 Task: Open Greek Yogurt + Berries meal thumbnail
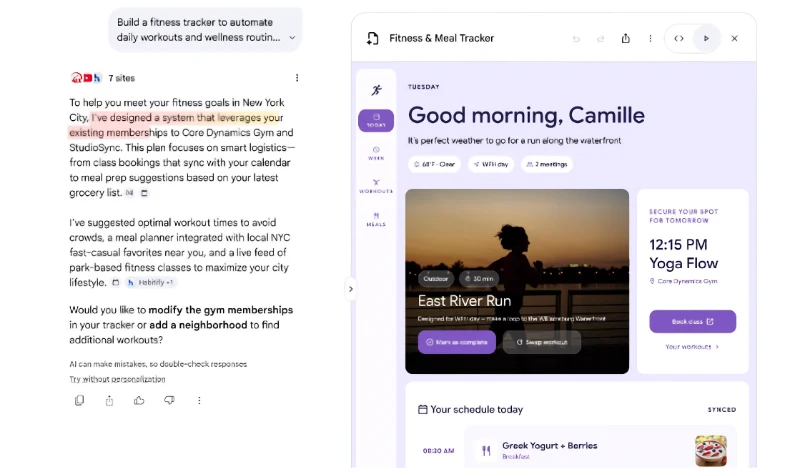coord(711,451)
